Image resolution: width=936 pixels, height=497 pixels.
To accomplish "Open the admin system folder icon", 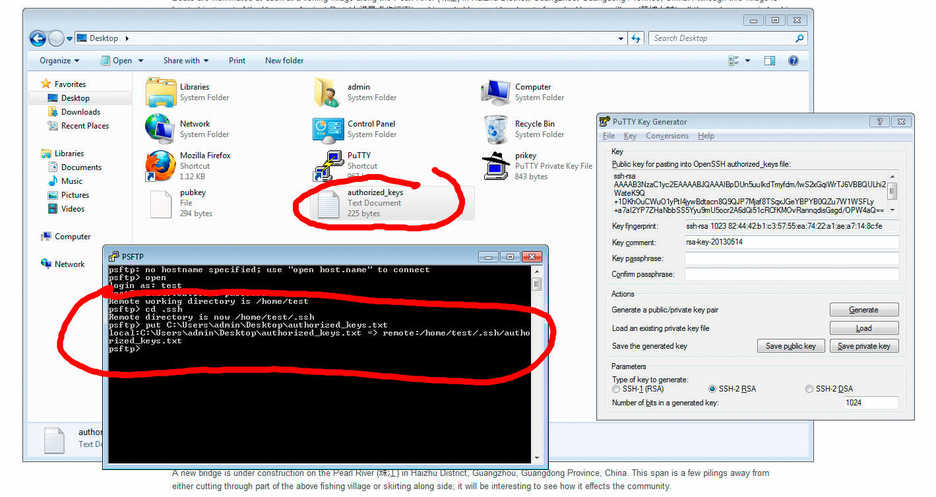I will (x=327, y=92).
